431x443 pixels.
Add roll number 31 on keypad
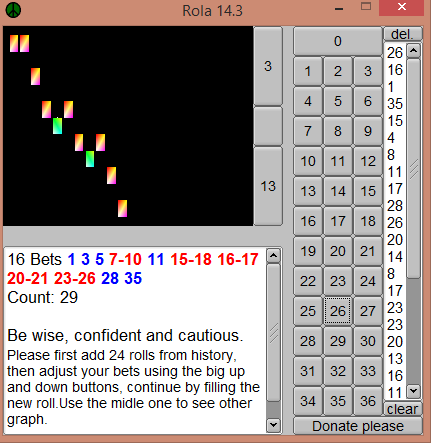pyautogui.click(x=308, y=371)
